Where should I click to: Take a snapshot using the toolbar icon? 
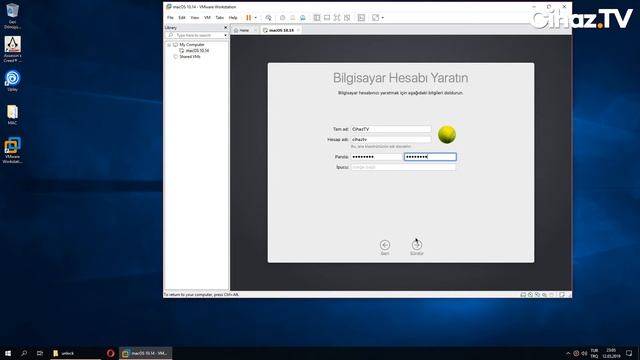282,18
